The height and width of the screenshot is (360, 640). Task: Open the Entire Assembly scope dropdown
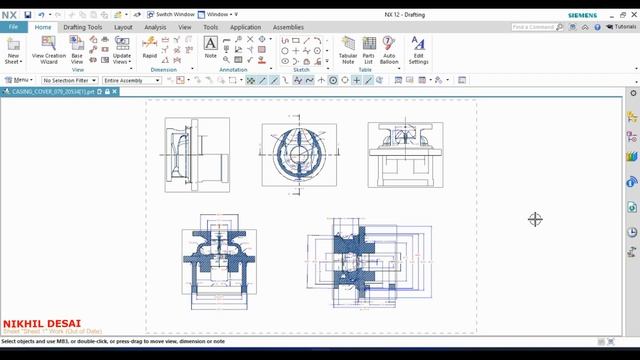[x=131, y=80]
